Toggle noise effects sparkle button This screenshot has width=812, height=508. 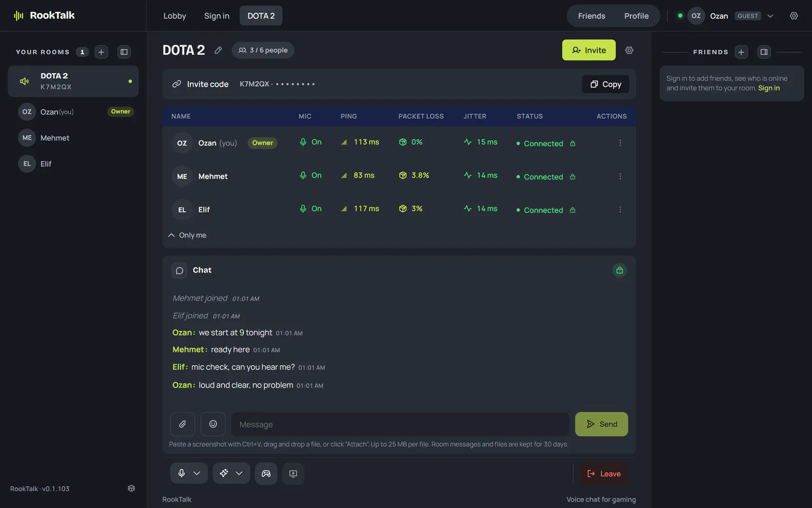coord(224,473)
